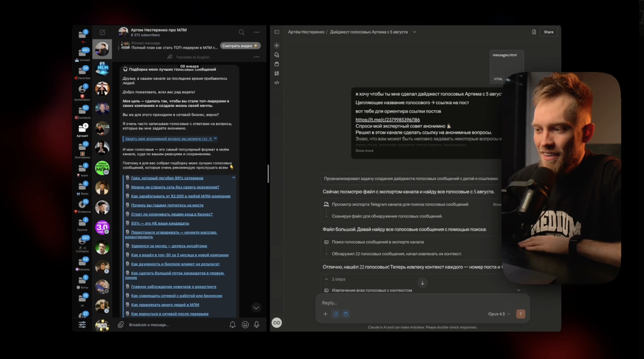
Task: Toggle extended thinking clock icon
Action: (x=336, y=314)
